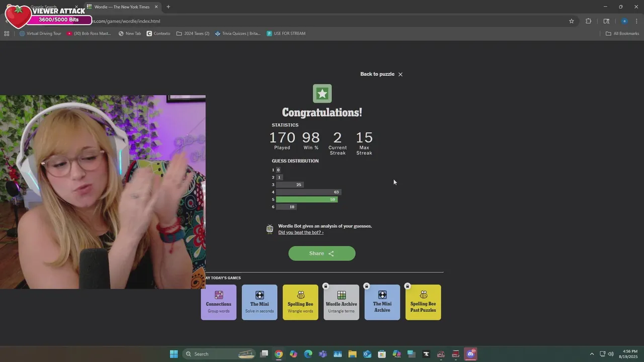
Task: Click the green Share button
Action: [322, 253]
